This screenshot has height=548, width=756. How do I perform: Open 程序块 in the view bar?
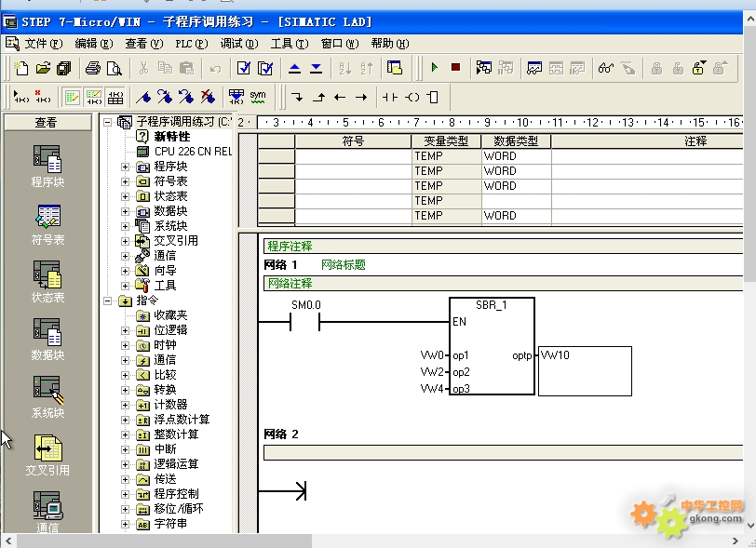coord(47,166)
